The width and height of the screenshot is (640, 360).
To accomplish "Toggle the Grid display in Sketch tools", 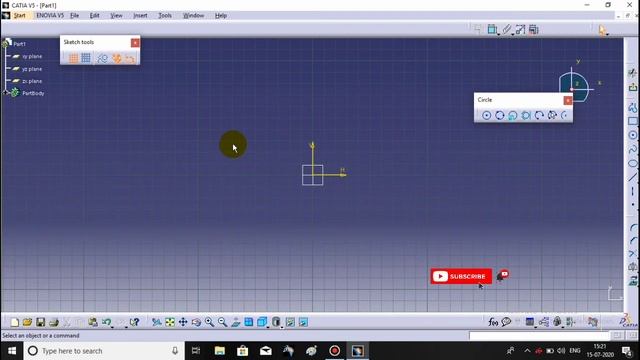I will [73, 58].
